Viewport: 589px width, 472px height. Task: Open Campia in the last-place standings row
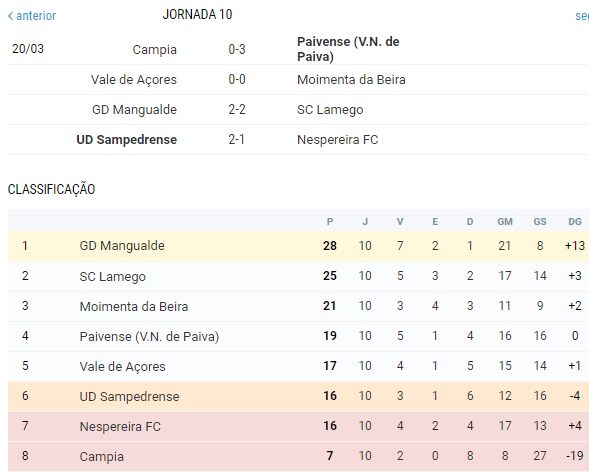pyautogui.click(x=101, y=457)
